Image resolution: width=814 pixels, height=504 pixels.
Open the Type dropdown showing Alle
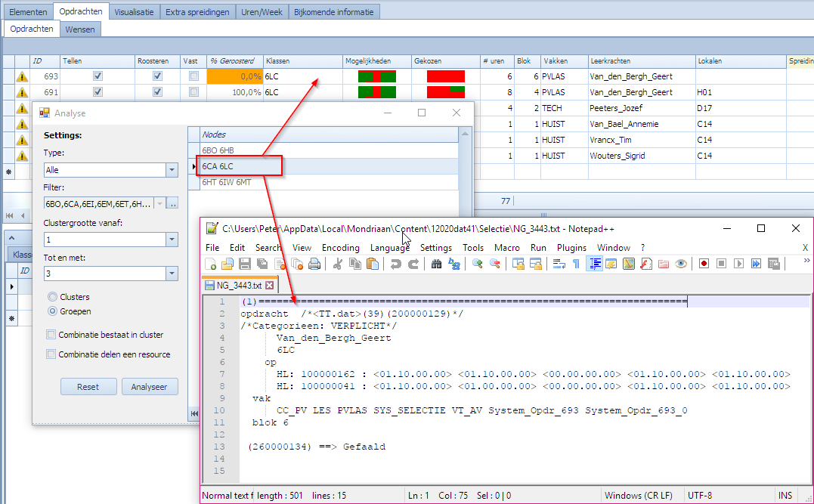(172, 170)
